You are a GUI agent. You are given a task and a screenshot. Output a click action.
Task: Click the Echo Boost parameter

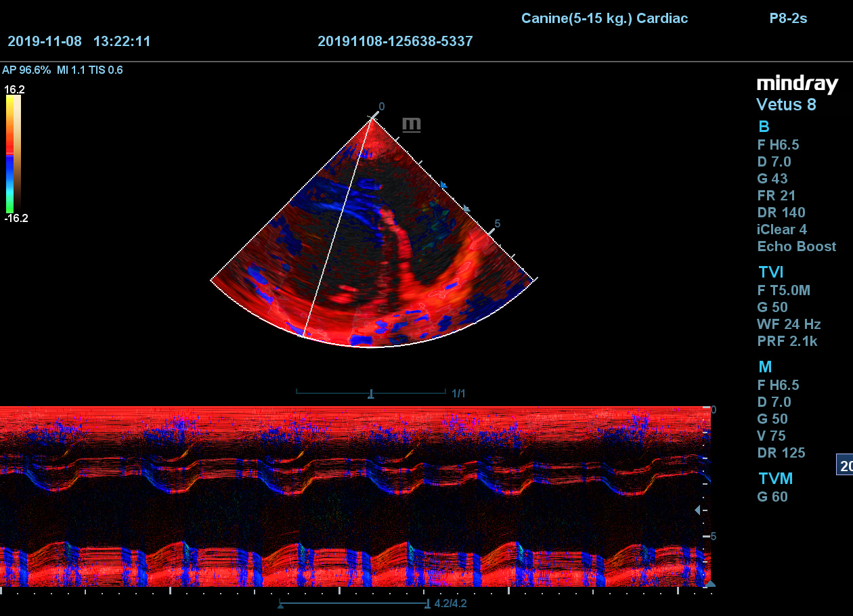(x=796, y=246)
